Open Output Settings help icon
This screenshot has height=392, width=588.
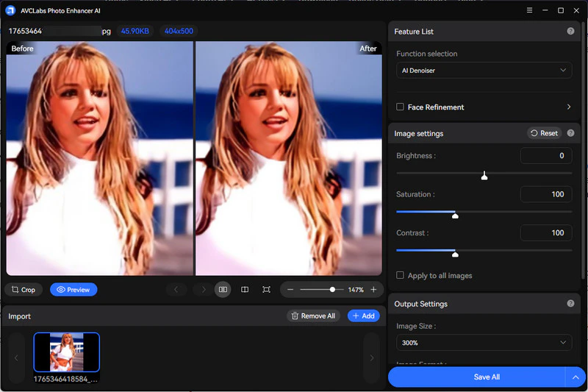coord(570,304)
